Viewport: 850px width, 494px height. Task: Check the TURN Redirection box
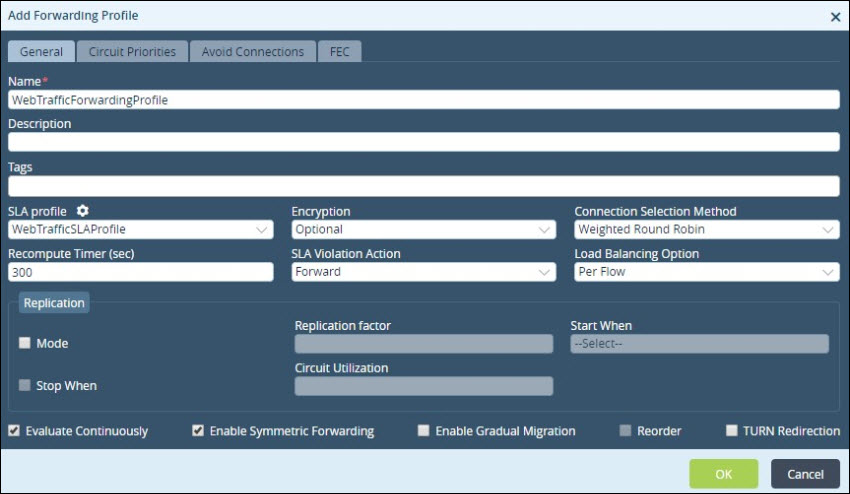(731, 431)
